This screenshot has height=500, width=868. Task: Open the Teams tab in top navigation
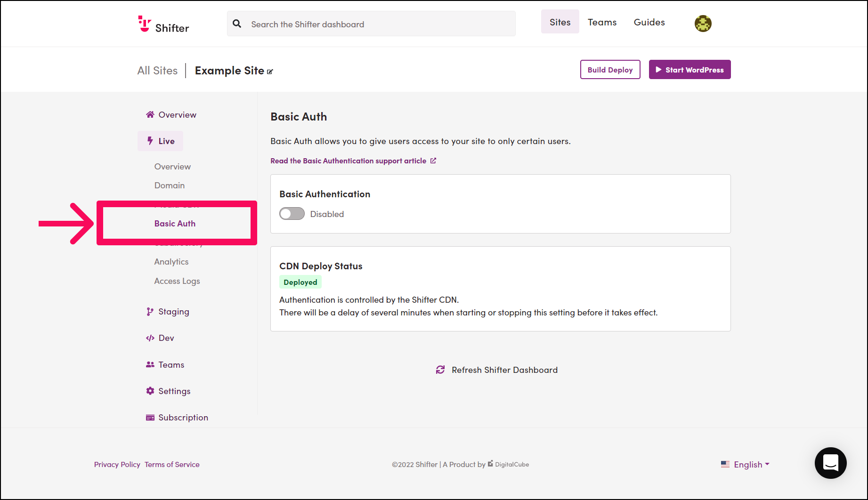[602, 22]
